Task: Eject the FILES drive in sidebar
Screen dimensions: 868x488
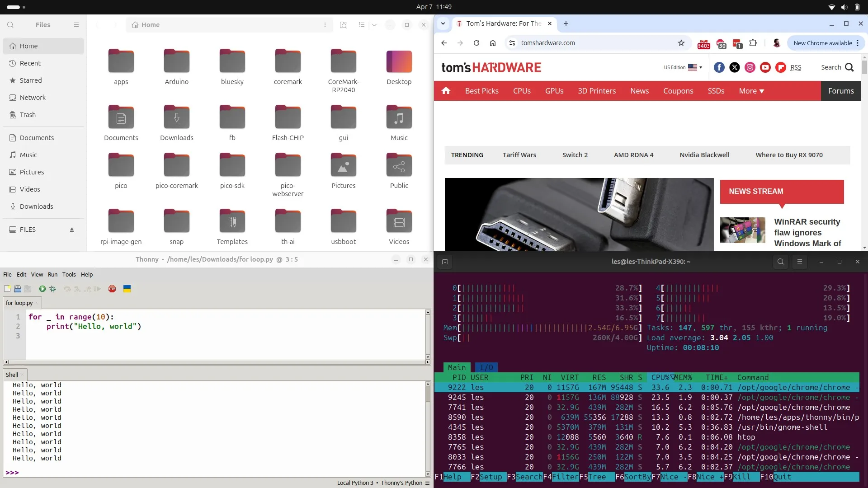Action: [x=72, y=230]
